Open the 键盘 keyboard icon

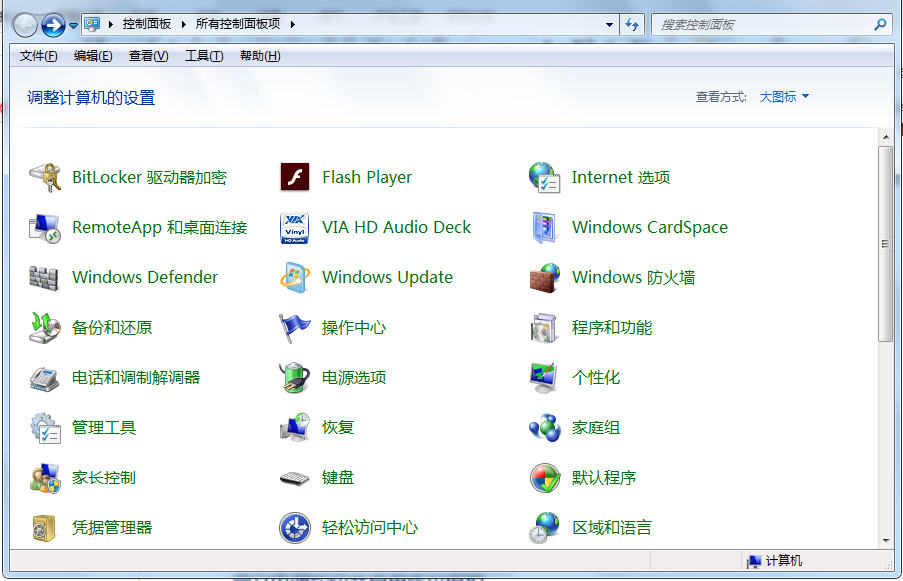(295, 478)
